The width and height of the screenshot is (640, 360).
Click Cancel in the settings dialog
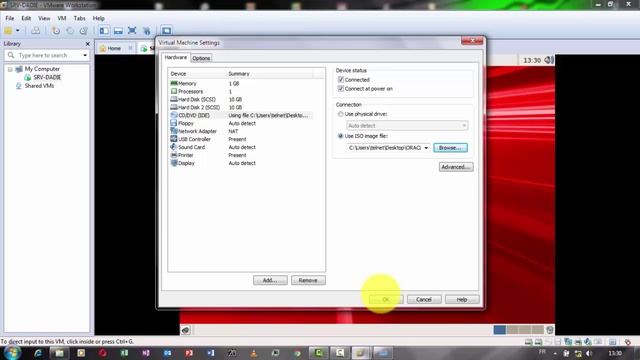(x=424, y=300)
